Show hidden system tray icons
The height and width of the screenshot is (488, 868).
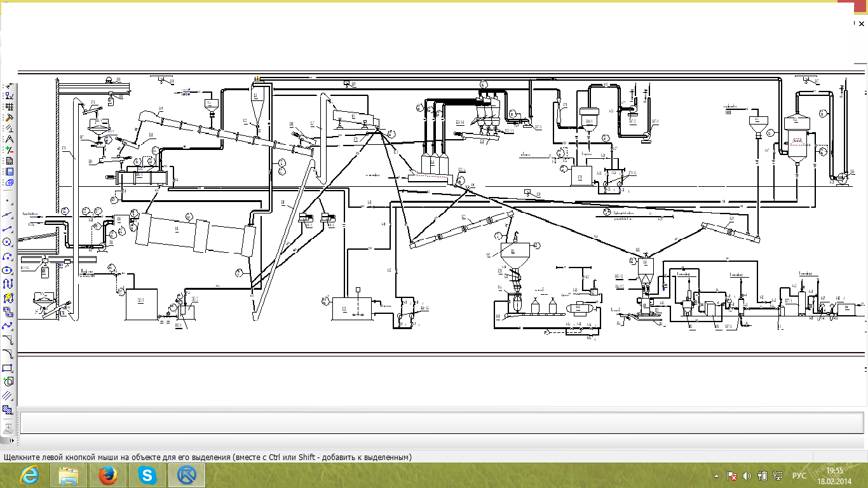[x=717, y=476]
